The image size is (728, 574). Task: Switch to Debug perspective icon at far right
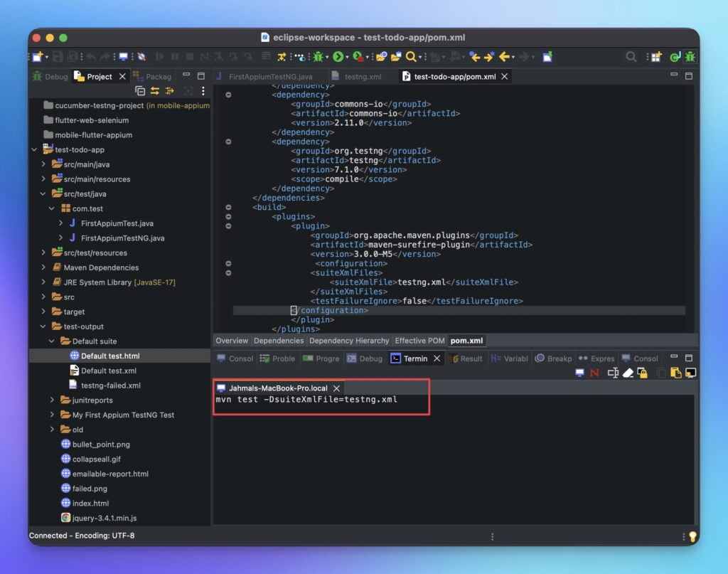pyautogui.click(x=690, y=57)
